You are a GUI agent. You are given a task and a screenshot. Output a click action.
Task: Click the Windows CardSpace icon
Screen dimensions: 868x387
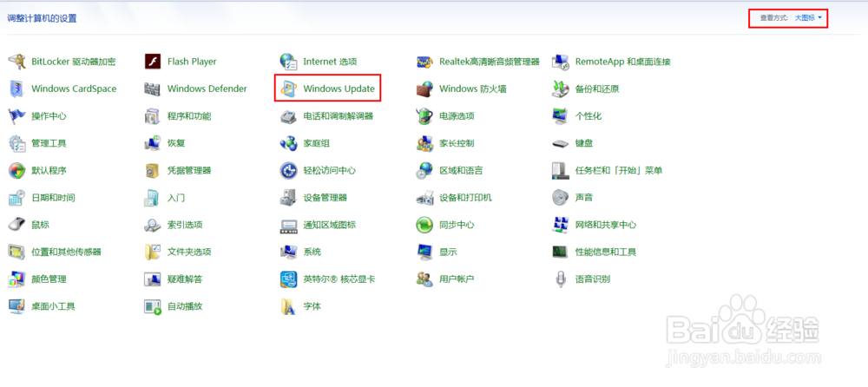[x=17, y=89]
